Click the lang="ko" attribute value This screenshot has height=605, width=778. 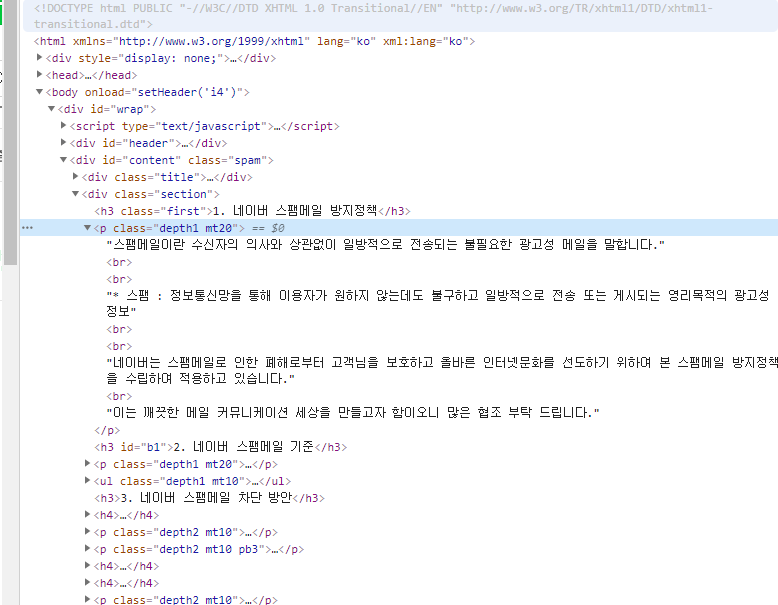pos(363,41)
